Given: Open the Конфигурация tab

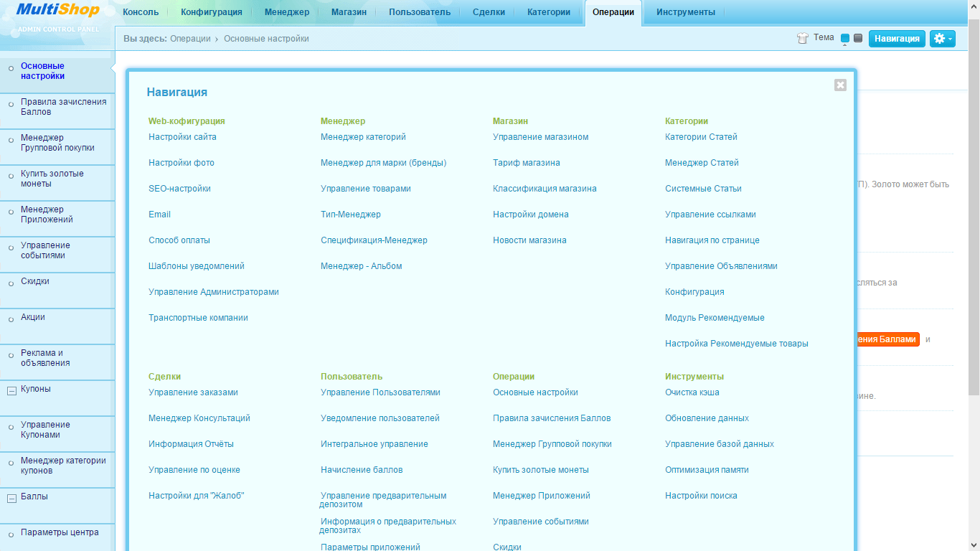Looking at the screenshot, I should [x=212, y=12].
